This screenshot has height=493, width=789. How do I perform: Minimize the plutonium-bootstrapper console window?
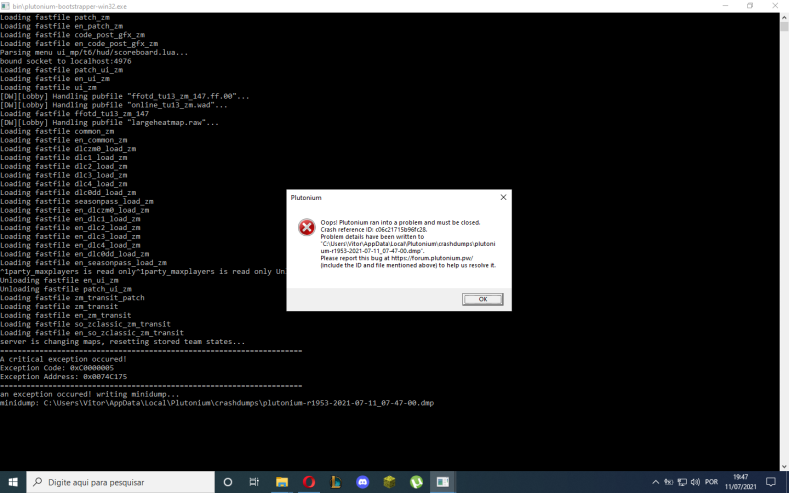click(726, 6)
